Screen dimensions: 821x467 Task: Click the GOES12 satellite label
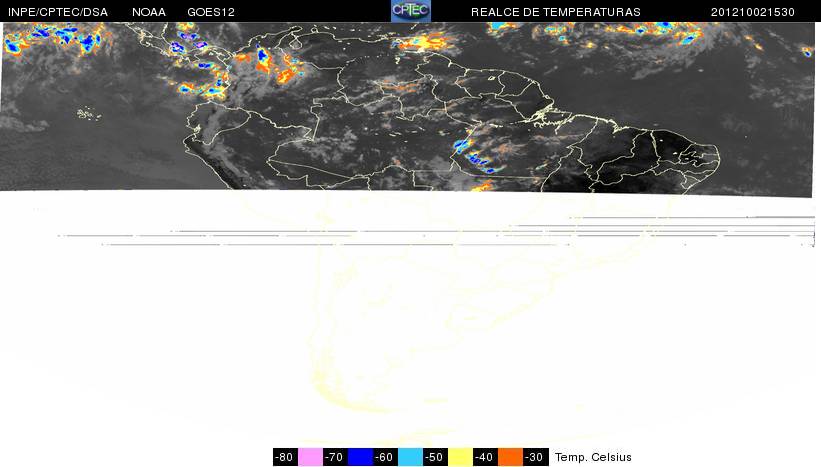pyautogui.click(x=211, y=12)
